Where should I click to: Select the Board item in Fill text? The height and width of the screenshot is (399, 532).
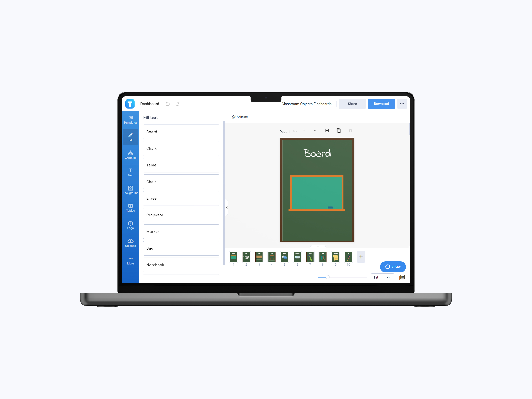point(181,132)
